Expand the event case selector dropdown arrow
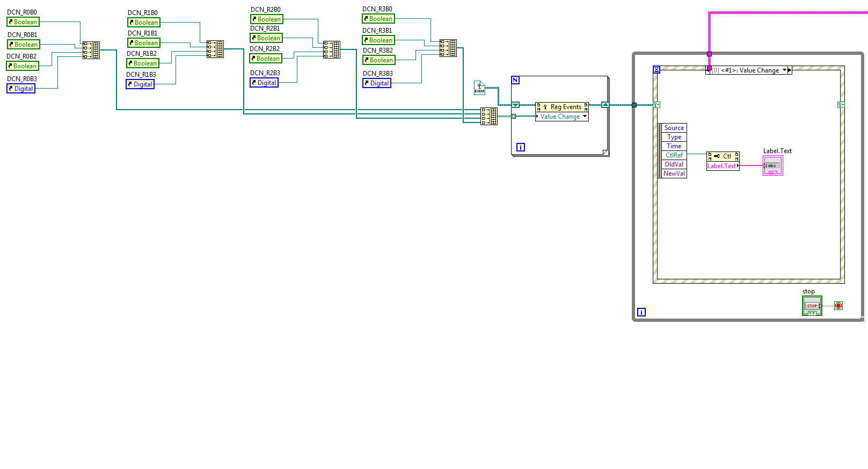This screenshot has width=868, height=469. (784, 70)
